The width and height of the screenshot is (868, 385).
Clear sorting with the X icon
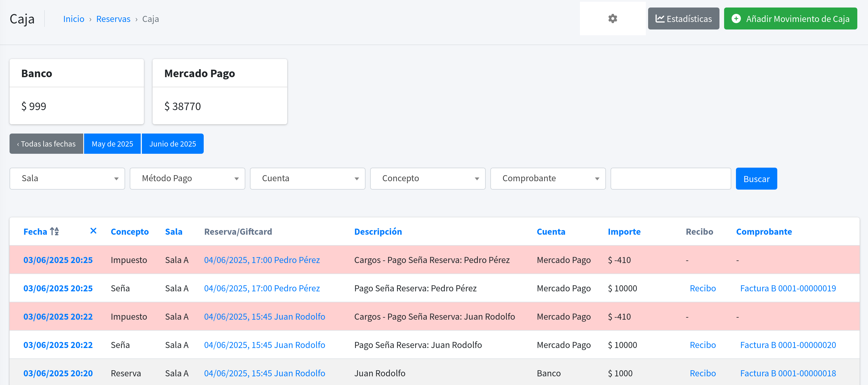[93, 231]
